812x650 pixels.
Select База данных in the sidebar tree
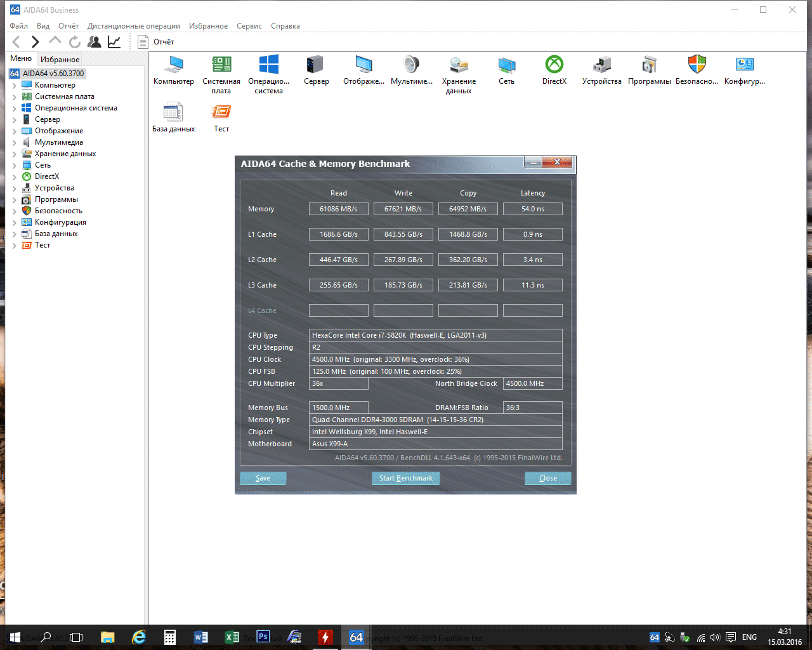click(56, 234)
